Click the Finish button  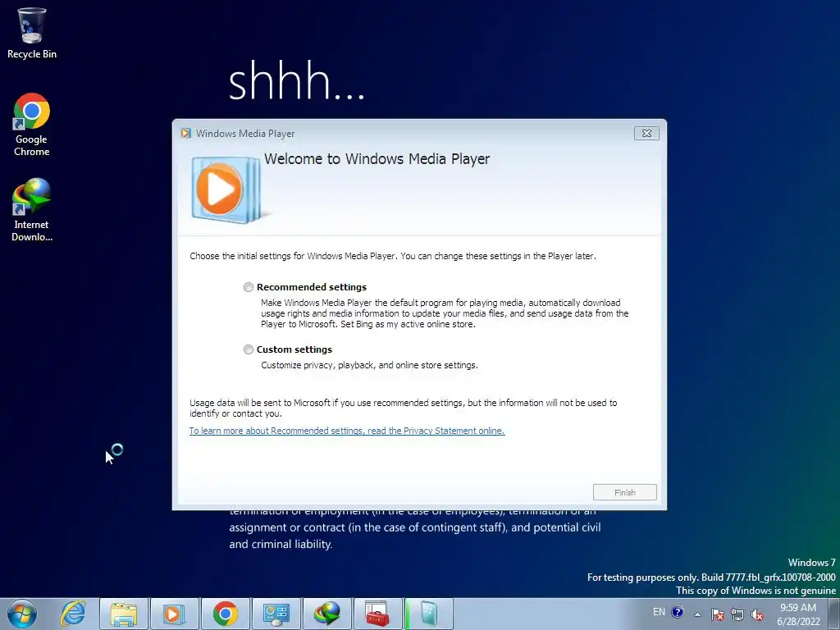(x=624, y=492)
